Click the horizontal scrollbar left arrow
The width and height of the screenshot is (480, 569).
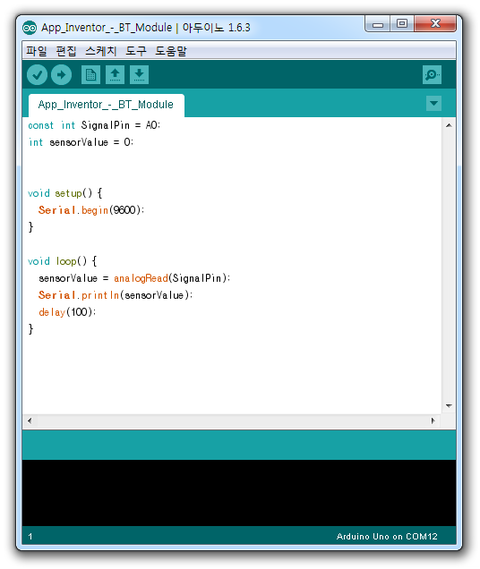[30, 421]
